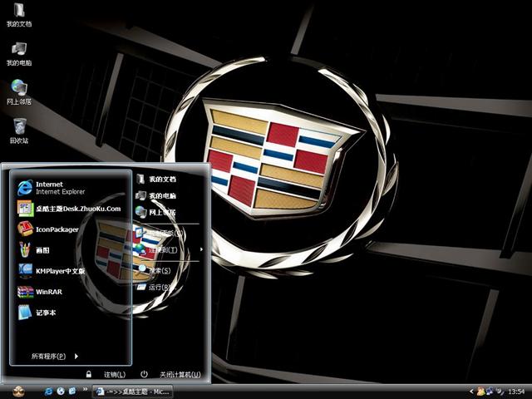Click the globe browser icon in quick launch

coord(61,392)
